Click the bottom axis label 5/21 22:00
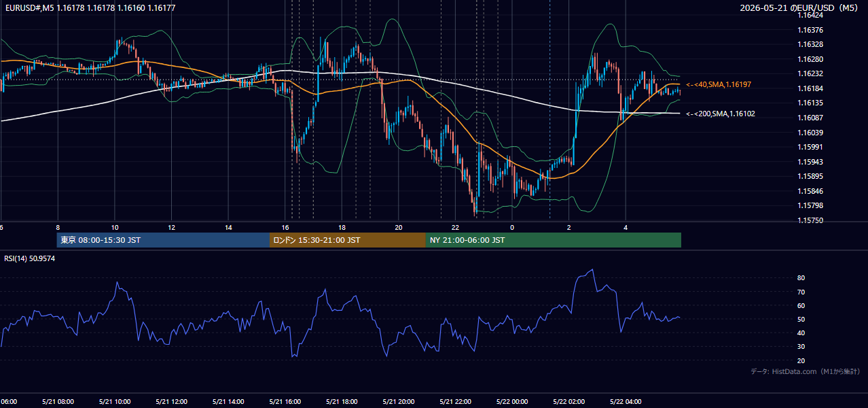Image resolution: width=868 pixels, height=408 pixels. pyautogui.click(x=454, y=402)
